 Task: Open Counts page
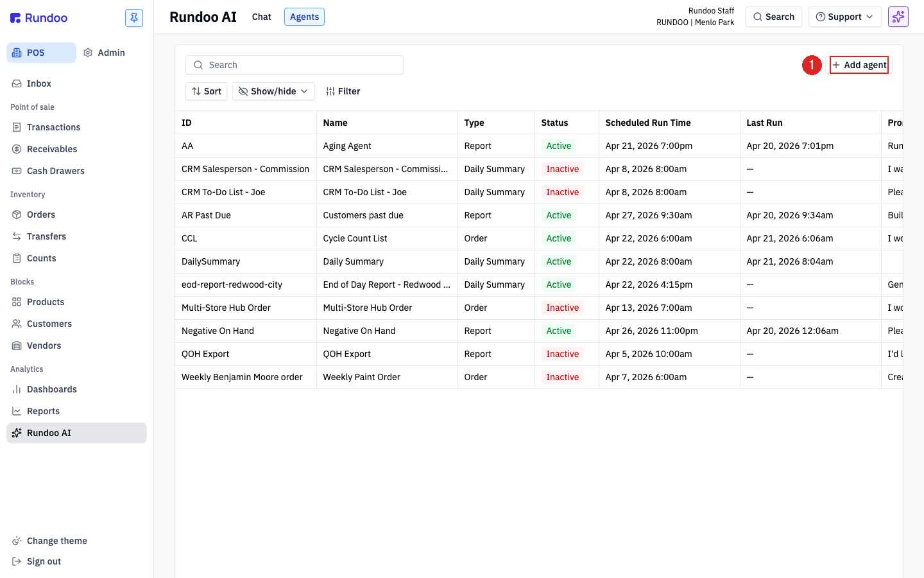(77, 258)
